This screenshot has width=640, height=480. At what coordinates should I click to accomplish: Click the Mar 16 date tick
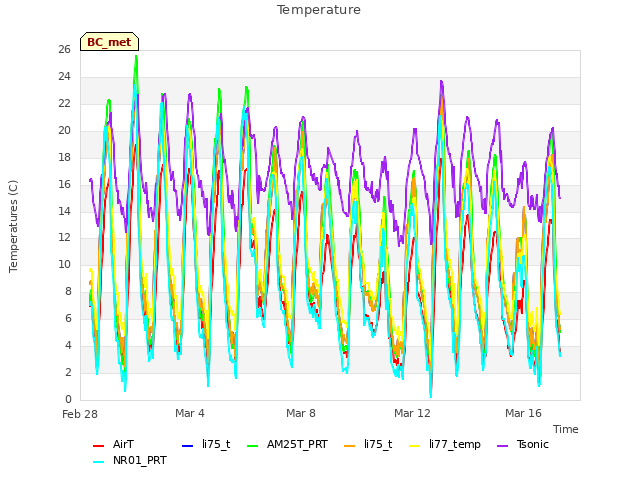523,413
